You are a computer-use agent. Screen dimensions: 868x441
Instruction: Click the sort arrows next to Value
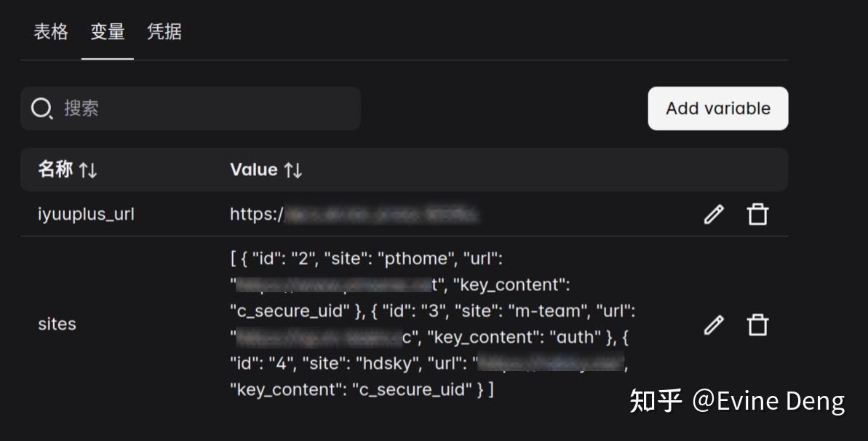(293, 170)
